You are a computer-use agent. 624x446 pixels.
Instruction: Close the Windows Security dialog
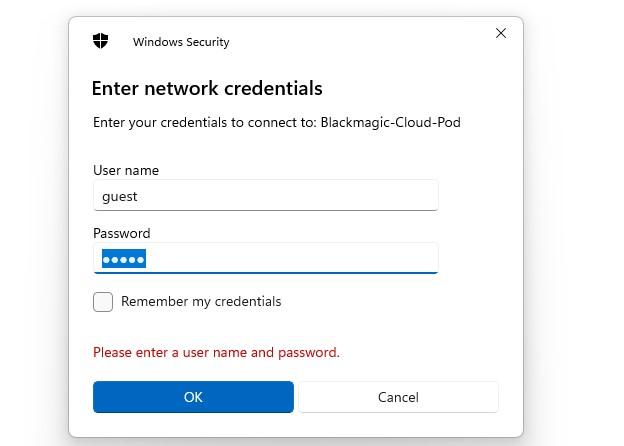(x=500, y=33)
